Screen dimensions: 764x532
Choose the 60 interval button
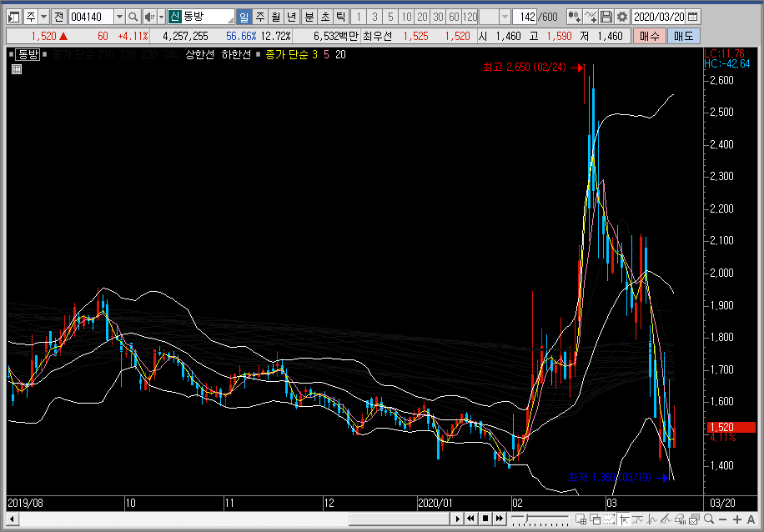tap(454, 17)
